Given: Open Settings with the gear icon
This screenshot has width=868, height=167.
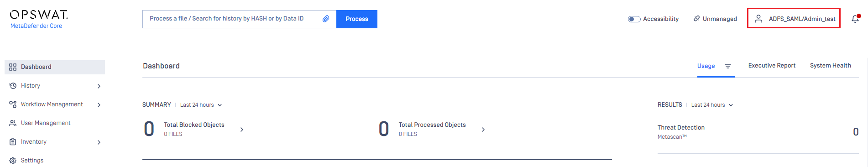Looking at the screenshot, I should tap(13, 161).
